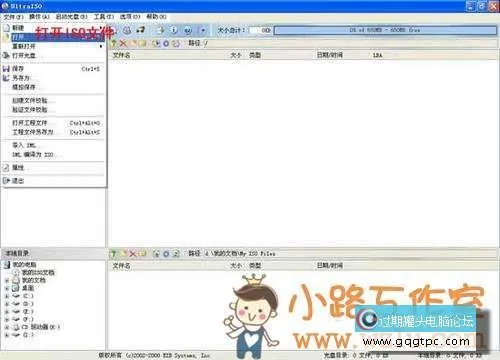Open the small dropdown arrow in main toolbar
Screen dimensions: 500x360
click(203, 30)
